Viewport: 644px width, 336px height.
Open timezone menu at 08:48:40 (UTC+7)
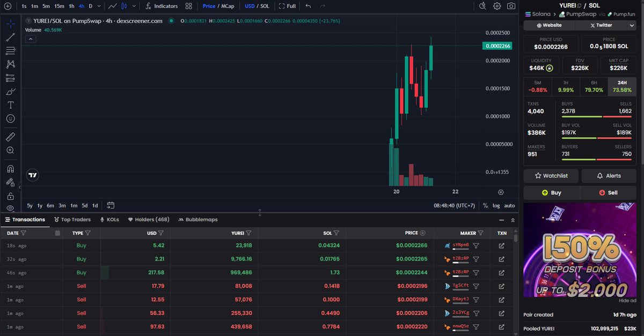(455, 205)
